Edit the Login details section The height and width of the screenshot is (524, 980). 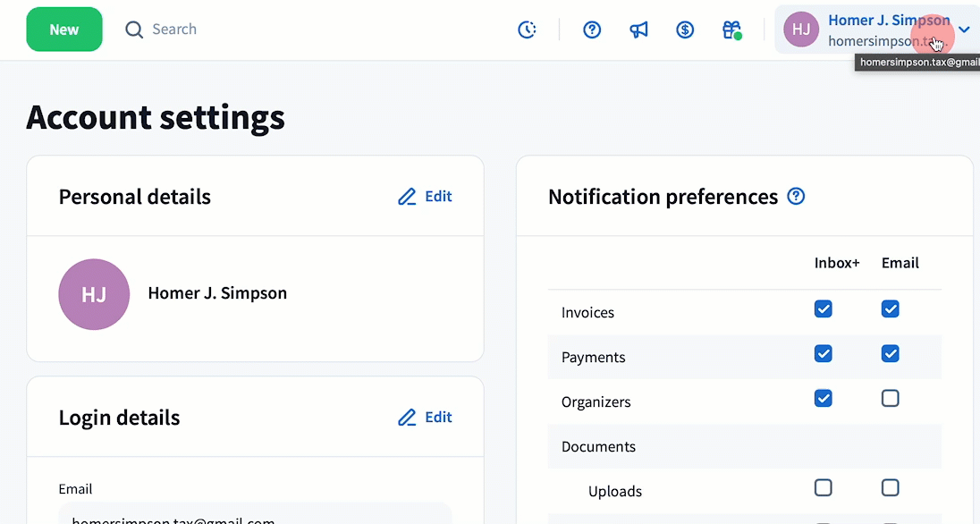(425, 418)
